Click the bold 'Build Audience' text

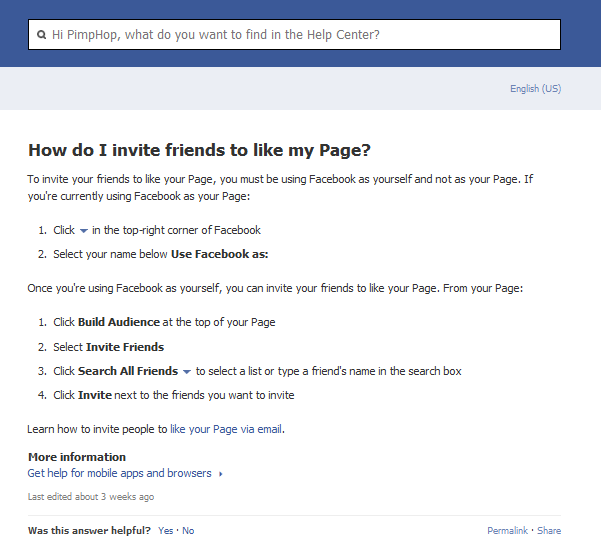(x=118, y=322)
